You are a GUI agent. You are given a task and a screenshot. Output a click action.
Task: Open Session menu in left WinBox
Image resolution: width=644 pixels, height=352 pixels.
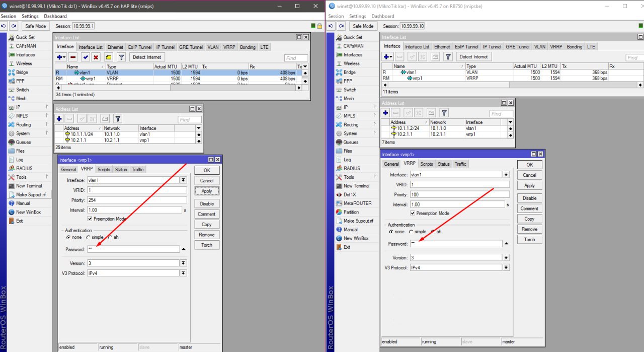[9, 16]
